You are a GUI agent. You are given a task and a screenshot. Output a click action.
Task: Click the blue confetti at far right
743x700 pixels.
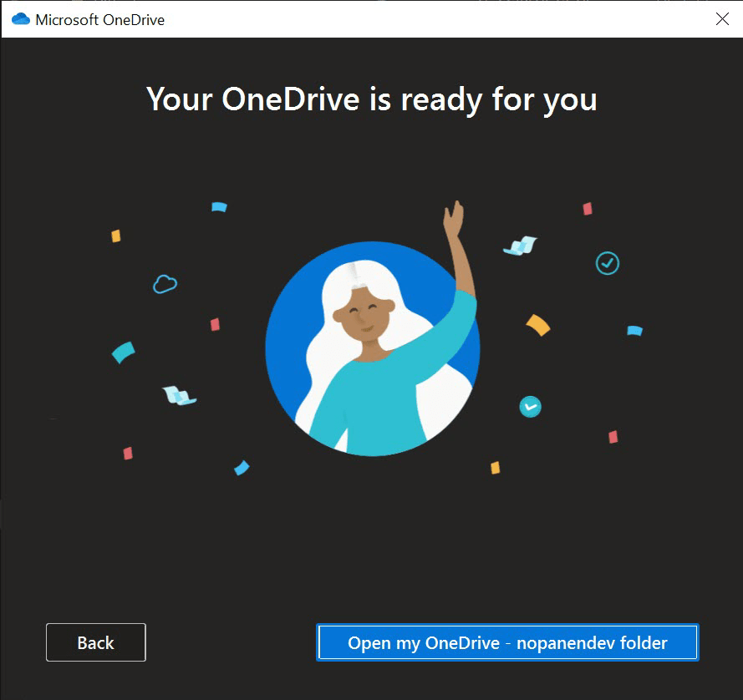(634, 331)
